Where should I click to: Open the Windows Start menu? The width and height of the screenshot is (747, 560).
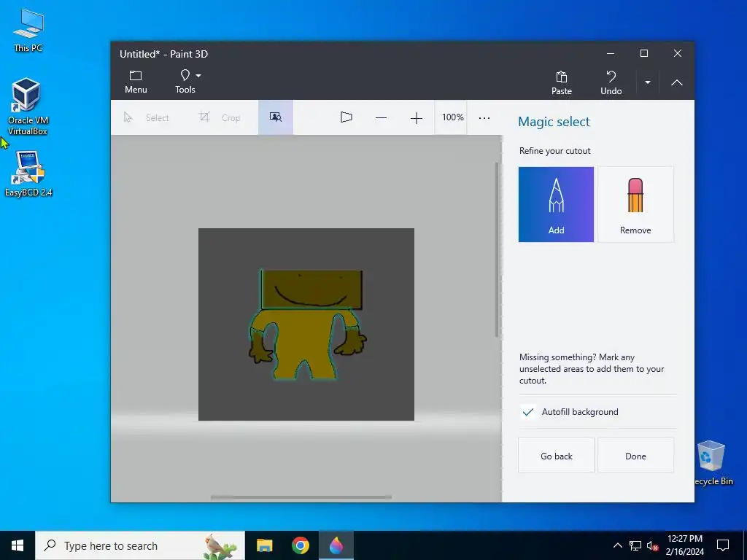(18, 545)
